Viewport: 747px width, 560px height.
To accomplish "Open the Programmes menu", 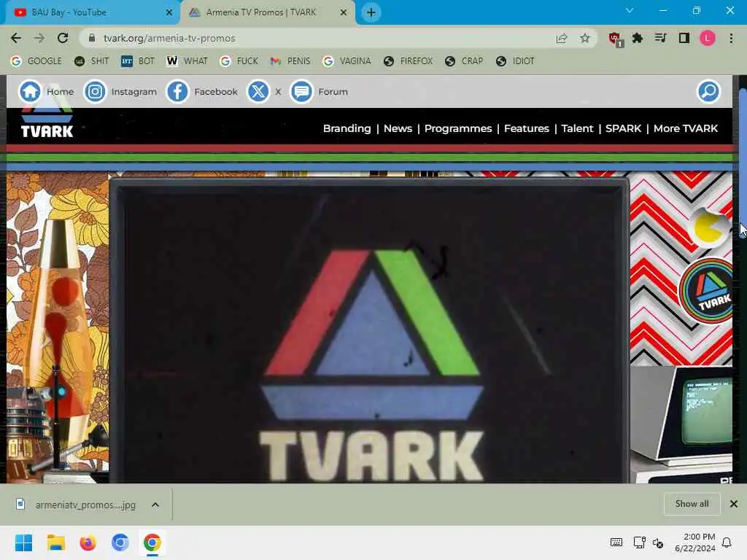I will (458, 128).
